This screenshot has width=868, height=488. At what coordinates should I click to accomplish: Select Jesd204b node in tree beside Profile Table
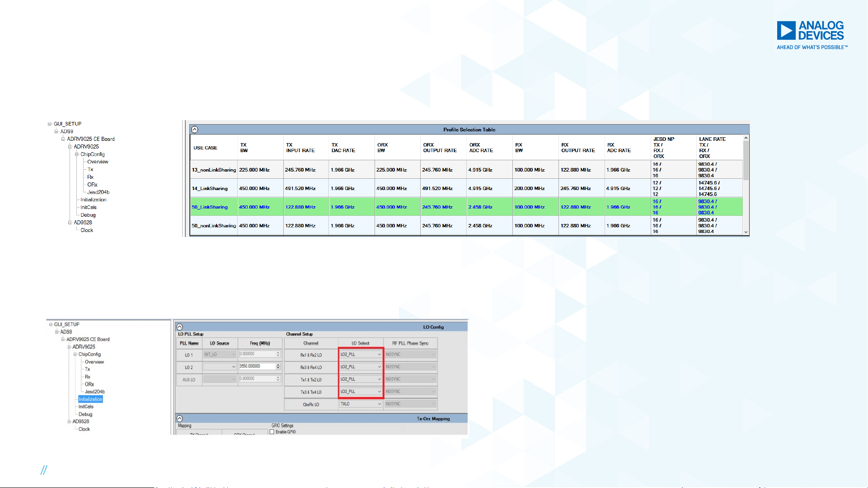[x=98, y=192]
